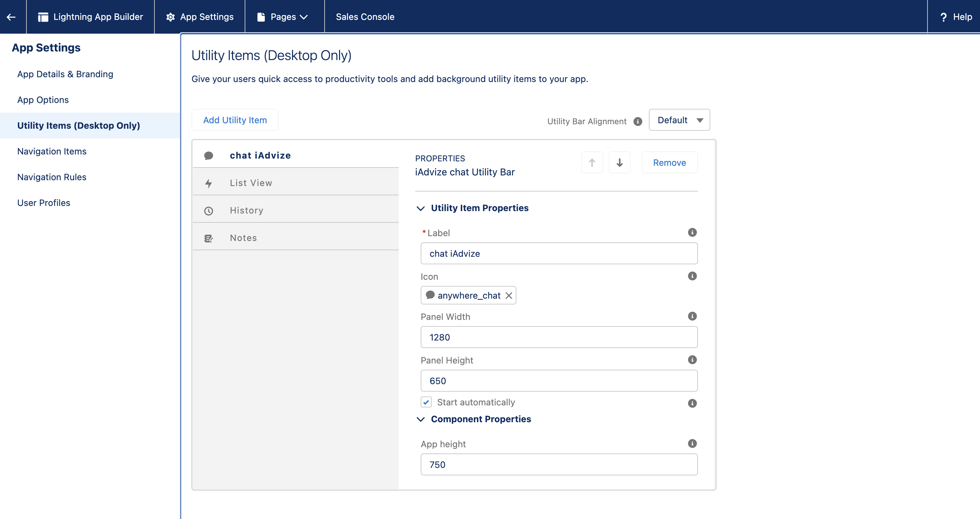Open the User Profiles section
This screenshot has width=980, height=519.
click(x=44, y=203)
